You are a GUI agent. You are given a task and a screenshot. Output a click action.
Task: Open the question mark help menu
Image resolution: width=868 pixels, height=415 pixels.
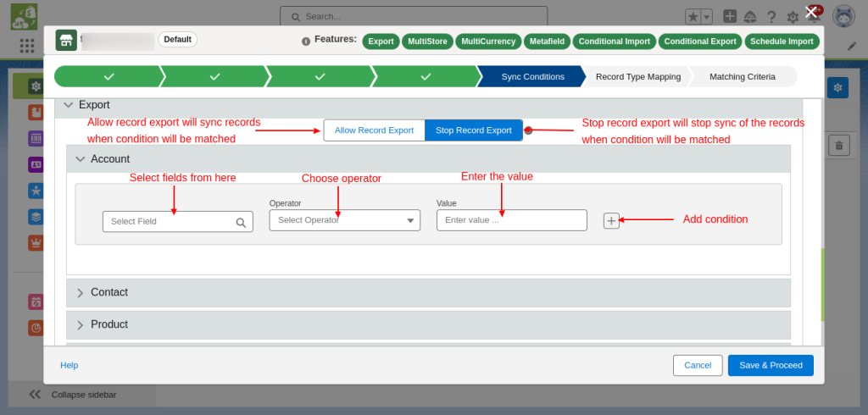click(x=771, y=17)
